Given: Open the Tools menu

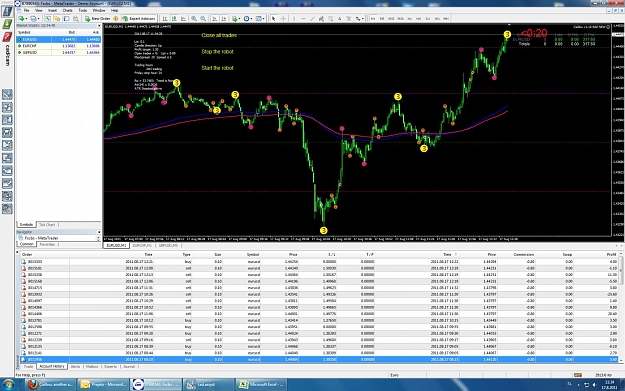Looking at the screenshot, I should click(83, 10).
